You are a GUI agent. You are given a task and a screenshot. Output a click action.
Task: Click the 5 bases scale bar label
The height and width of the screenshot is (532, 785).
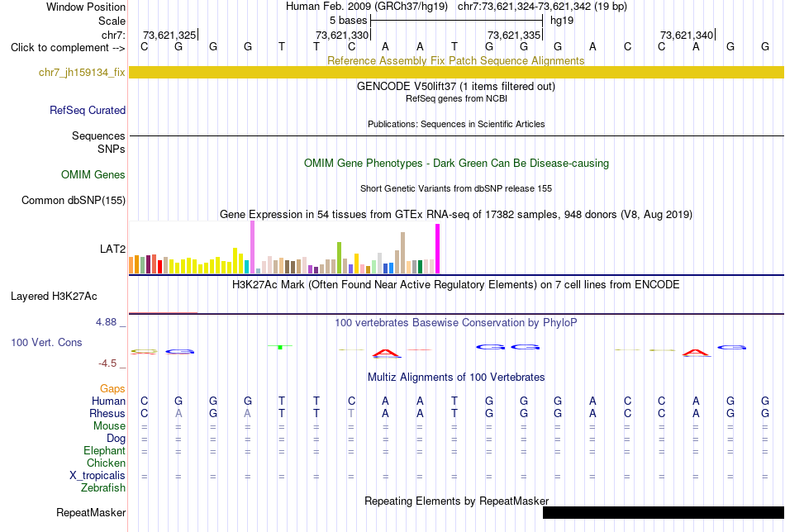(348, 21)
